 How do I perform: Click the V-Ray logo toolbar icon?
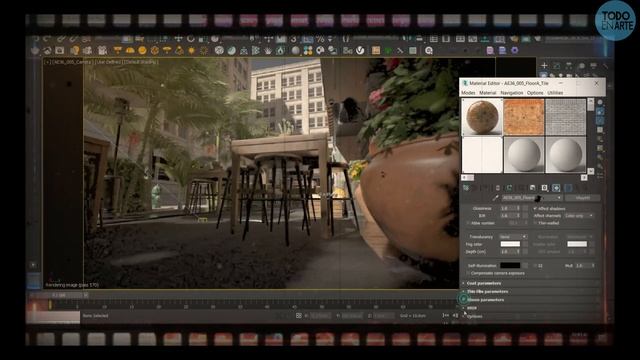pos(360,51)
